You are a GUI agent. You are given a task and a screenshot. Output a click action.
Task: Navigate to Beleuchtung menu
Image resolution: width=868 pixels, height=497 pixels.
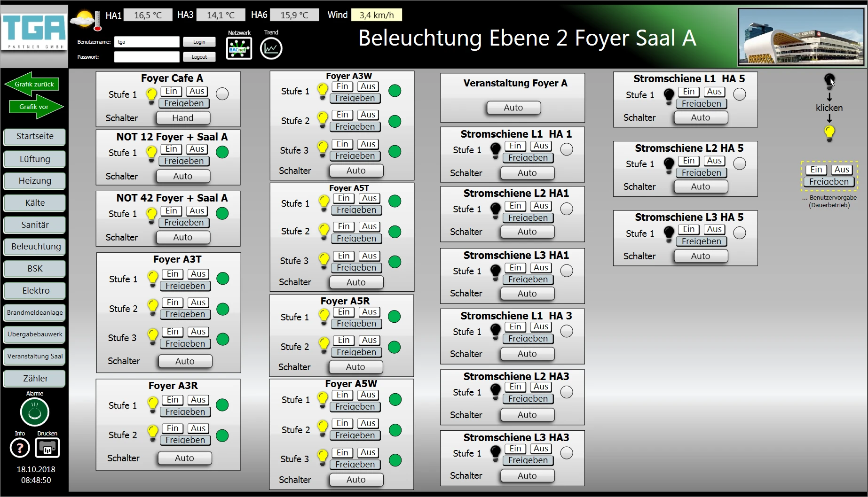[x=35, y=247]
